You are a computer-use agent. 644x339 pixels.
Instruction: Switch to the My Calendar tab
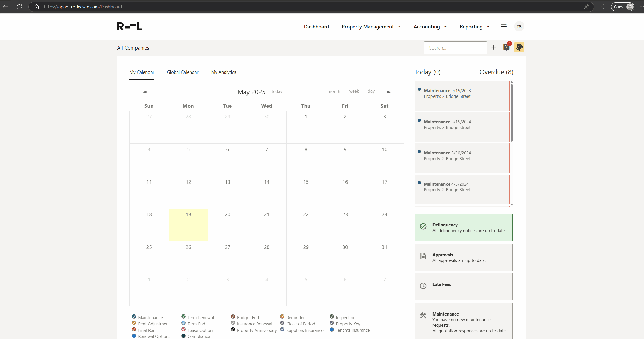142,72
